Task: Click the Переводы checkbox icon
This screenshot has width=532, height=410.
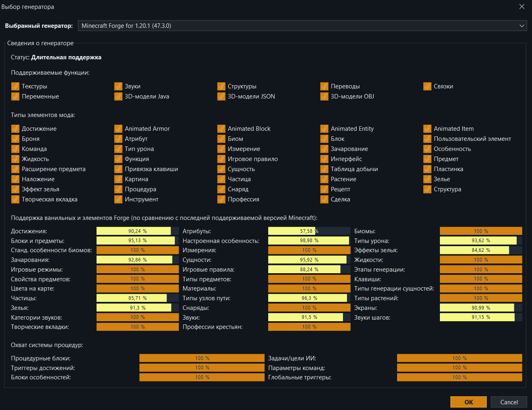Action: click(x=324, y=86)
